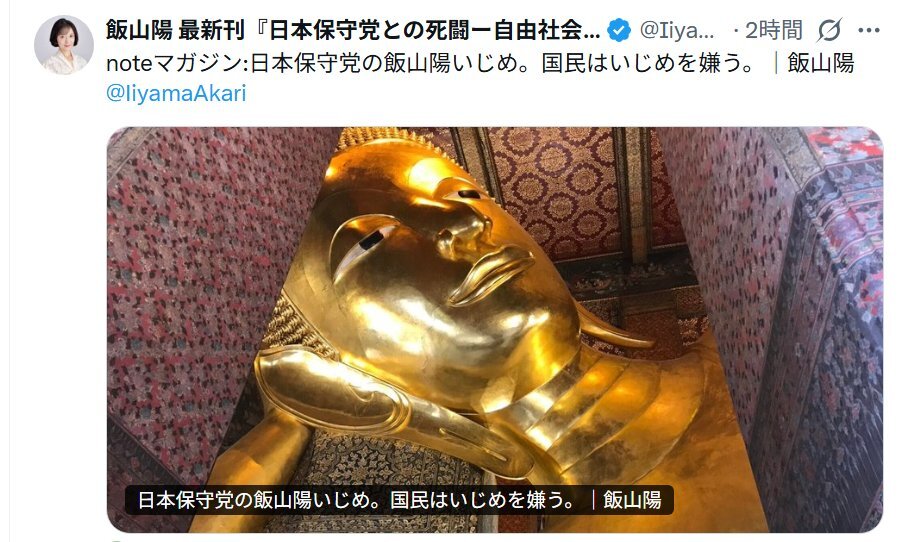Click 飯山陽 at end of card caption
The width and height of the screenshot is (905, 542).
coord(632,500)
